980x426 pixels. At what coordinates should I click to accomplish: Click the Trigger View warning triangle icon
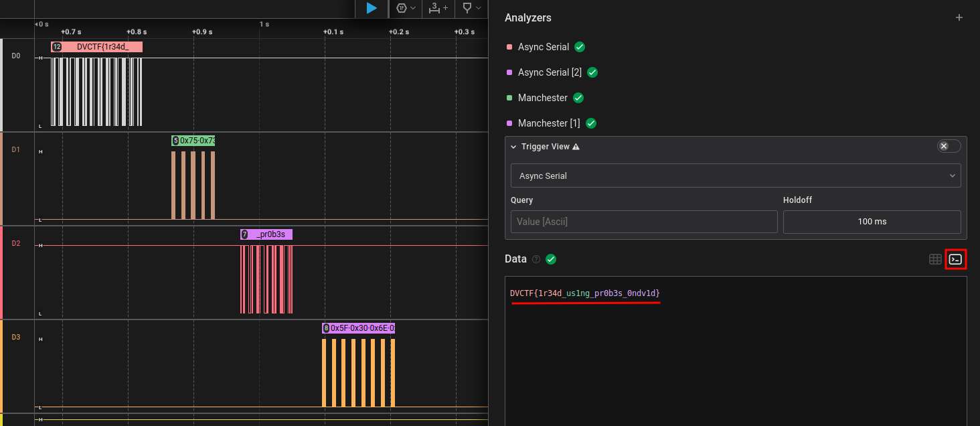[576, 147]
